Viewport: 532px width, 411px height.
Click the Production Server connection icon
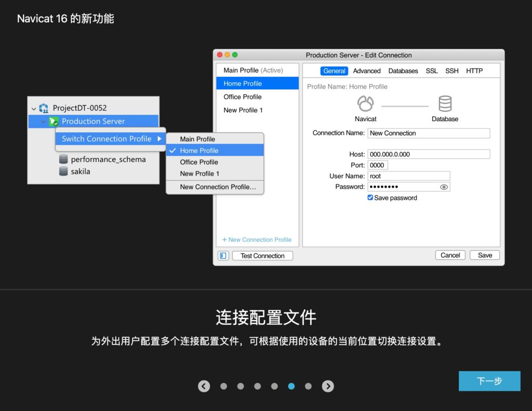pos(54,121)
